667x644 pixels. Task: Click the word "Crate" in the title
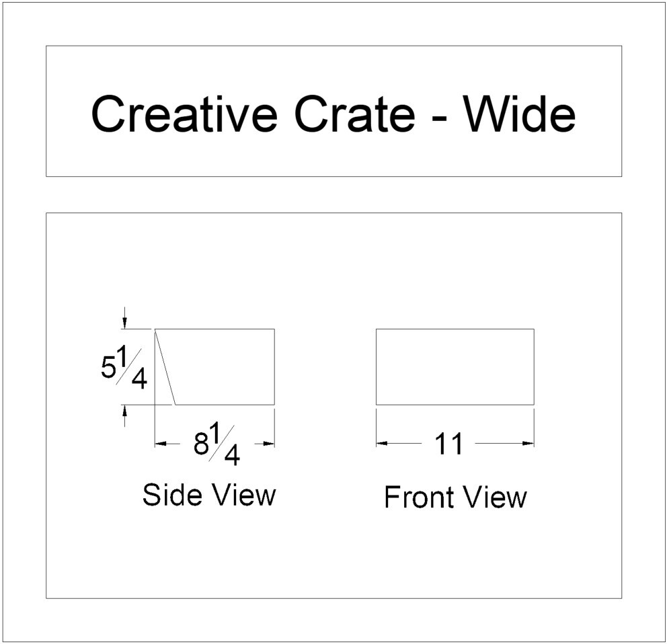tap(355, 113)
